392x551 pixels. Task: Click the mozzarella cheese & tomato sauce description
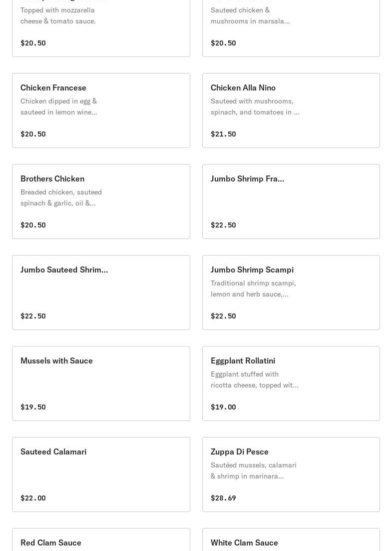click(x=58, y=15)
